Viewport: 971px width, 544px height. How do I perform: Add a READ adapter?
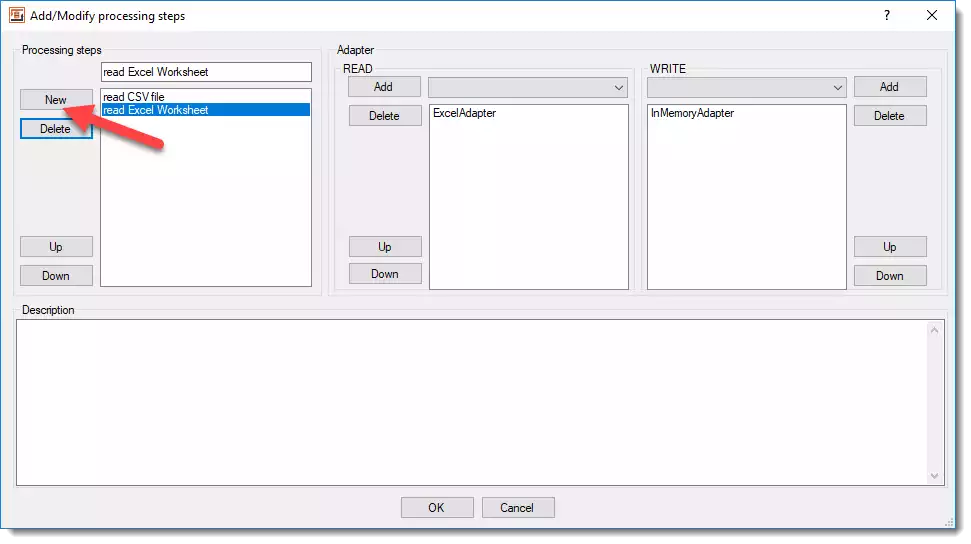384,87
